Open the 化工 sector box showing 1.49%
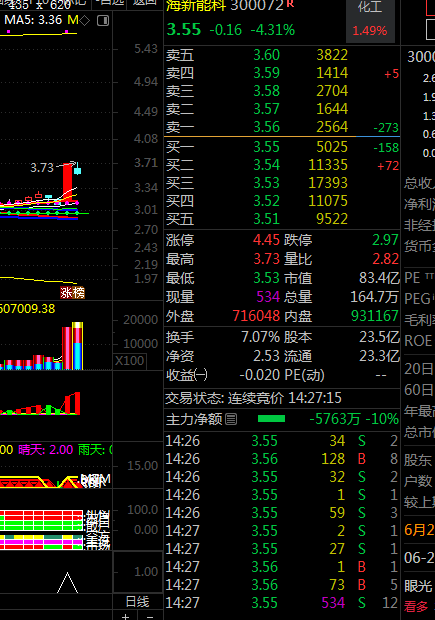435x620 pixels. tap(370, 20)
